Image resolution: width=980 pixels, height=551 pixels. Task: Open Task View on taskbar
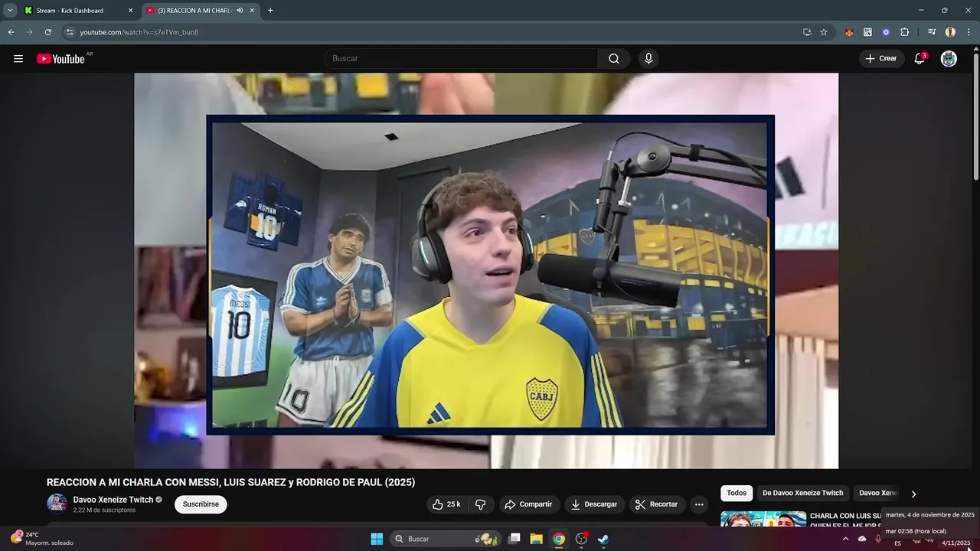click(514, 539)
